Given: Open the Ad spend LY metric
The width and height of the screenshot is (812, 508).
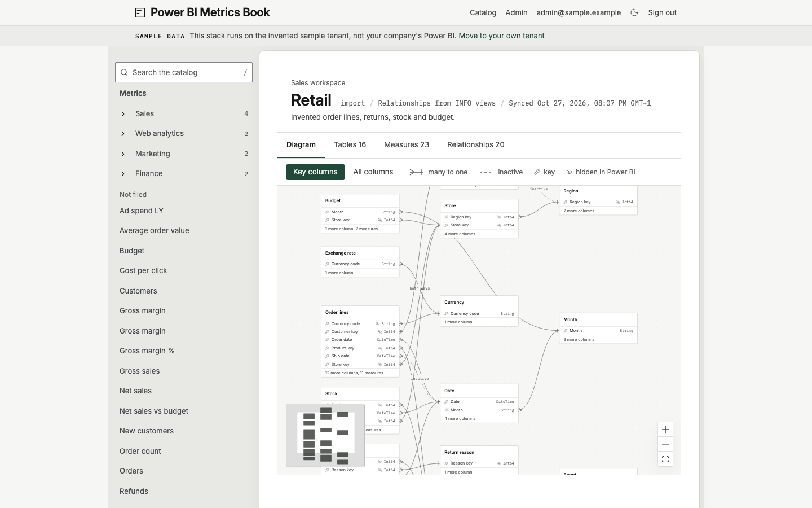Looking at the screenshot, I should pos(142,211).
